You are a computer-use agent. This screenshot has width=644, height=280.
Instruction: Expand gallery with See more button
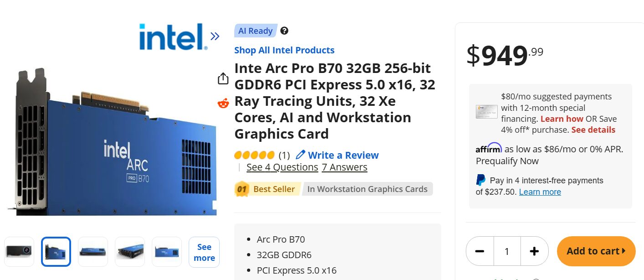coord(204,252)
